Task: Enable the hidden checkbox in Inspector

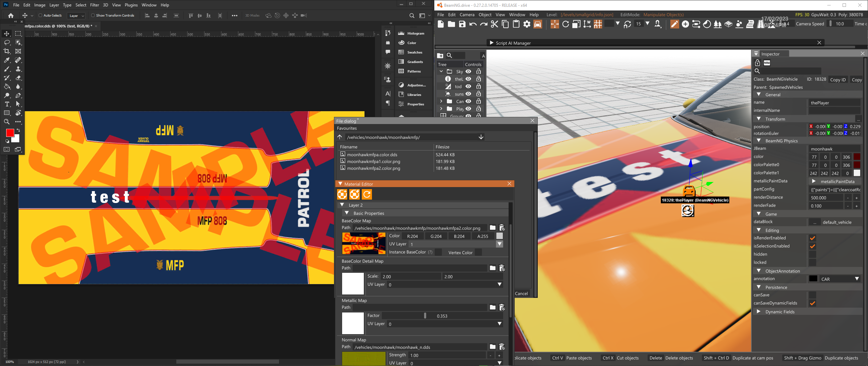Action: (x=813, y=254)
